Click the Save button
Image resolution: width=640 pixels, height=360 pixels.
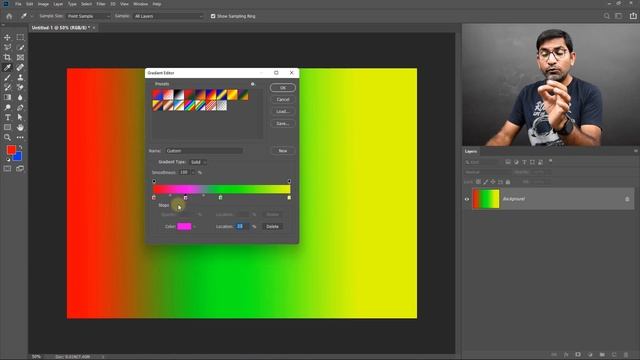[x=282, y=123]
